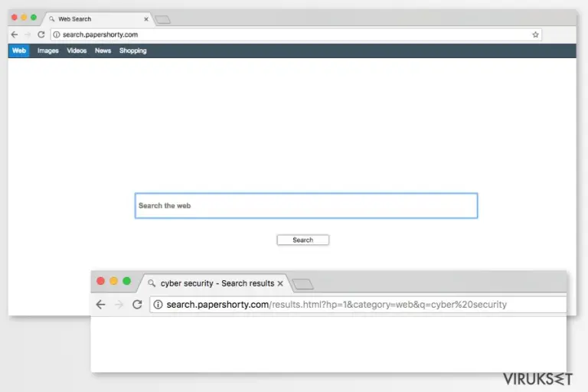
Task: Switch to Images category
Action: [x=48, y=51]
